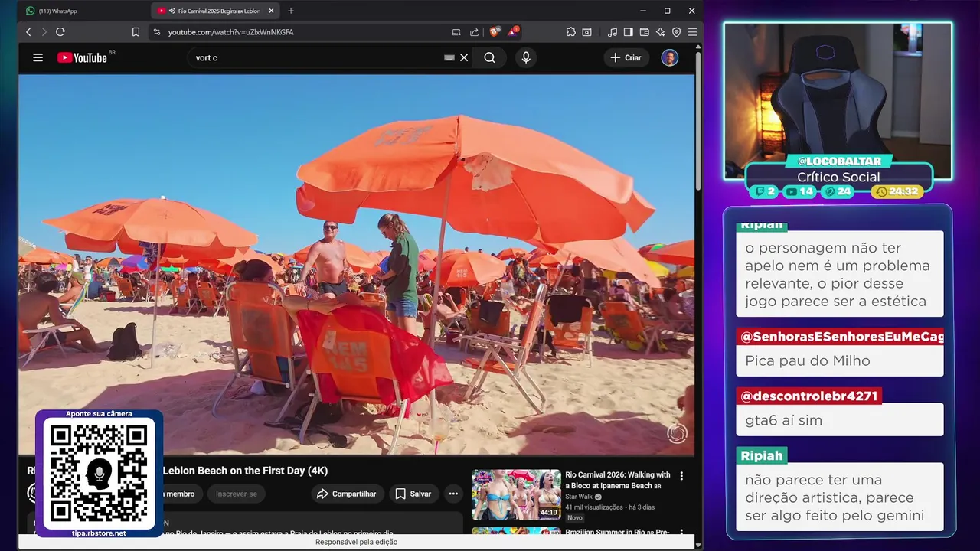Open the on-screen keyboard in search box
Image resolution: width=980 pixels, height=551 pixels.
[449, 57]
